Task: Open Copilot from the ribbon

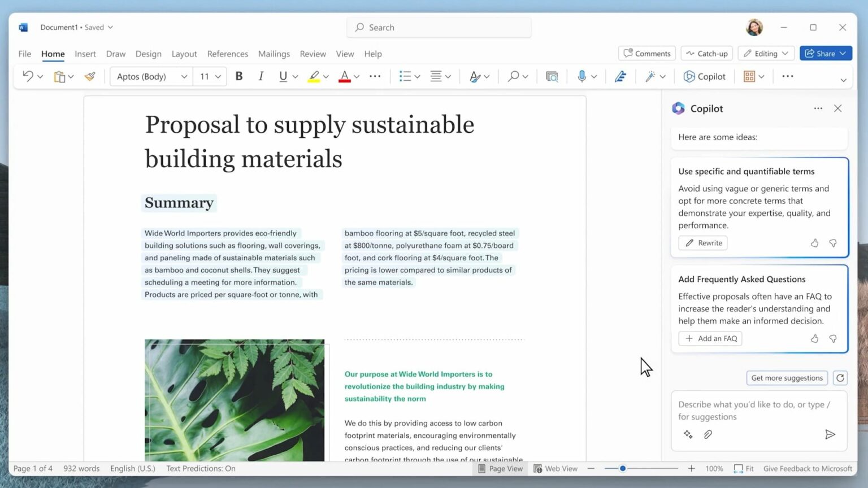Action: [x=704, y=76]
